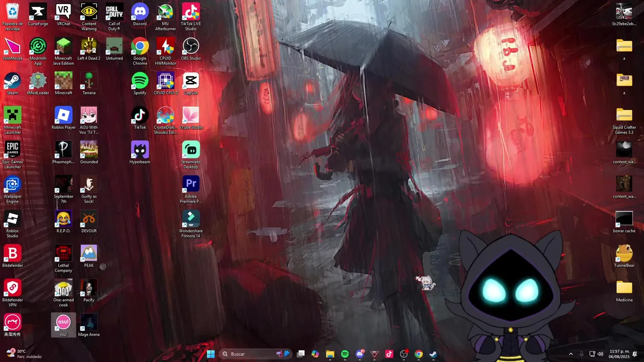Open the DEVOUR game shortcut
Viewport: 644px width, 362px height.
[x=89, y=222]
